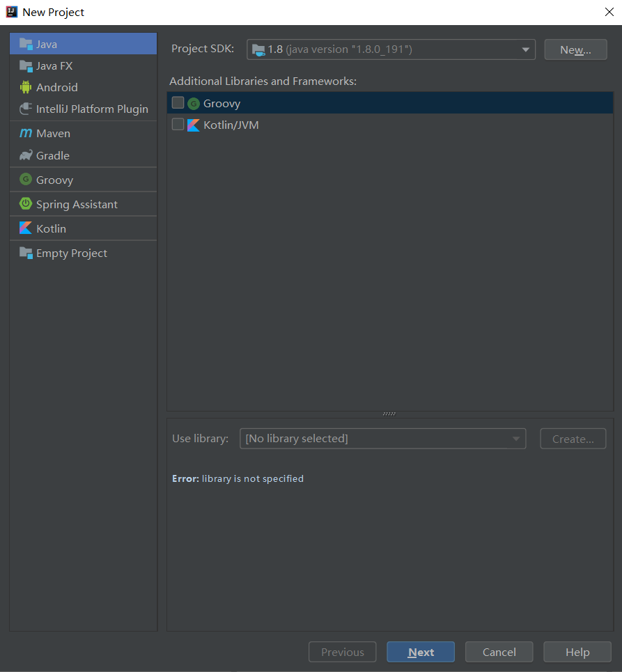
Task: Open the Project SDK dropdown arrow
Action: [x=526, y=49]
